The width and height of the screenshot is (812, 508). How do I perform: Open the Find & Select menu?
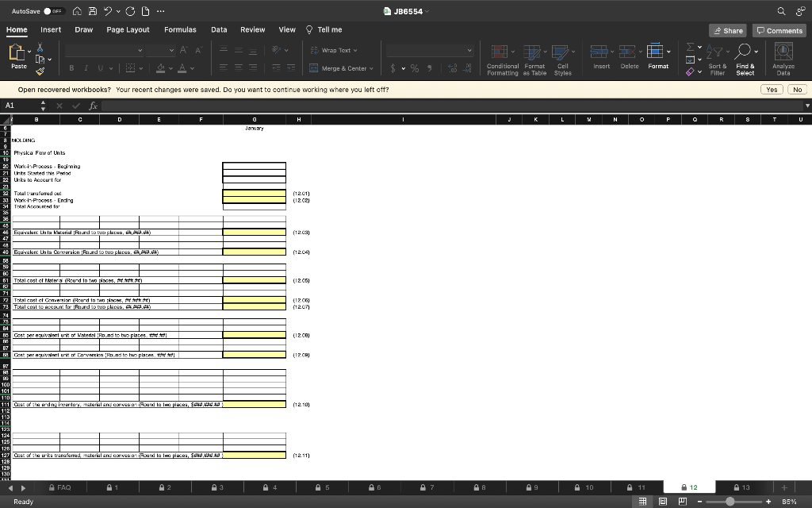[745, 60]
